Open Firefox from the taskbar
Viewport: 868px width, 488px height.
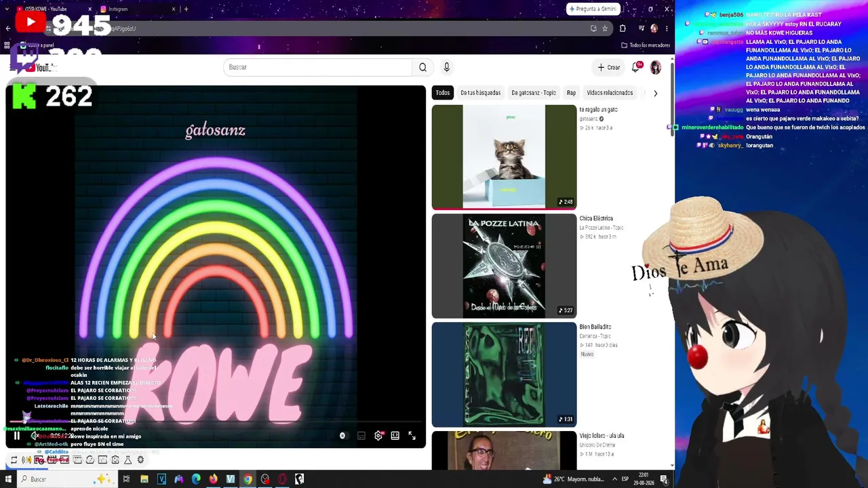click(213, 479)
